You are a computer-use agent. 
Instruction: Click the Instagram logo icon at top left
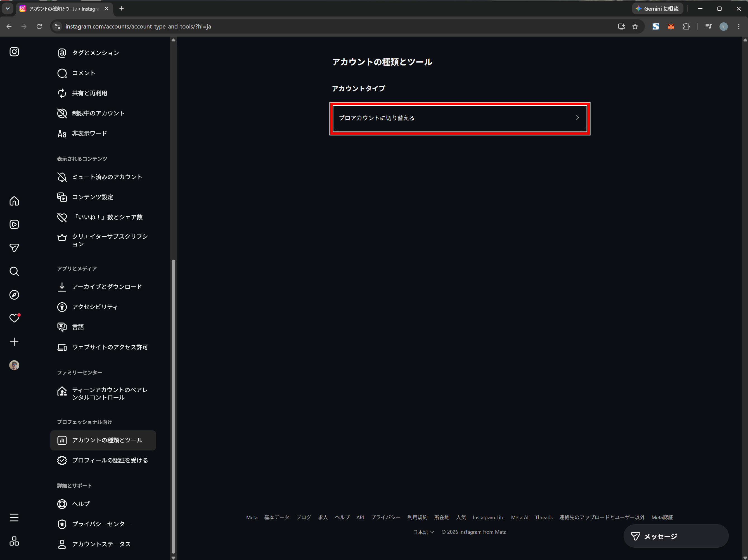[14, 52]
